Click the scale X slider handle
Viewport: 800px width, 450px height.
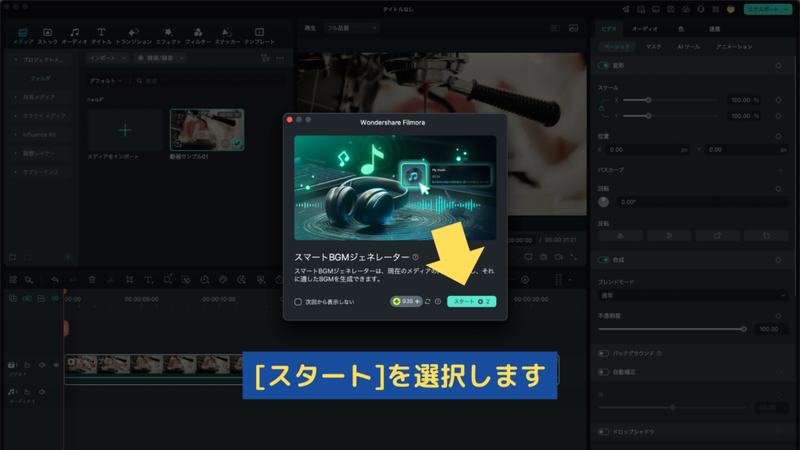(648, 100)
